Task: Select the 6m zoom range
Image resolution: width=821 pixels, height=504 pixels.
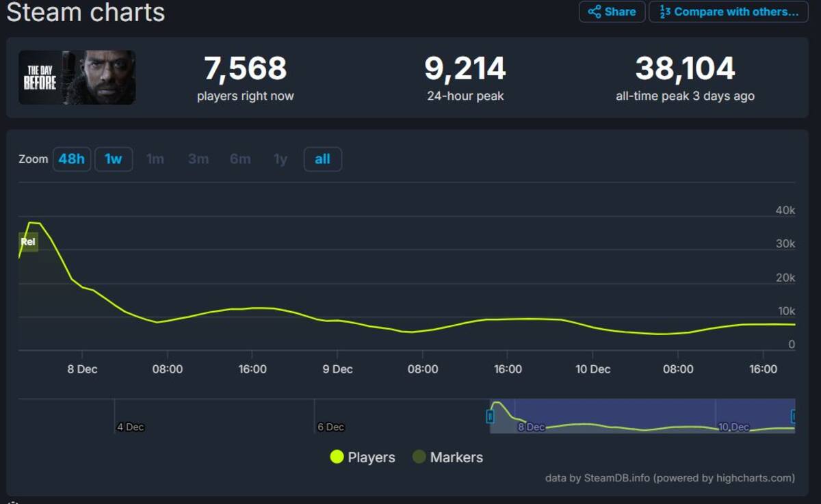Action: [x=240, y=159]
